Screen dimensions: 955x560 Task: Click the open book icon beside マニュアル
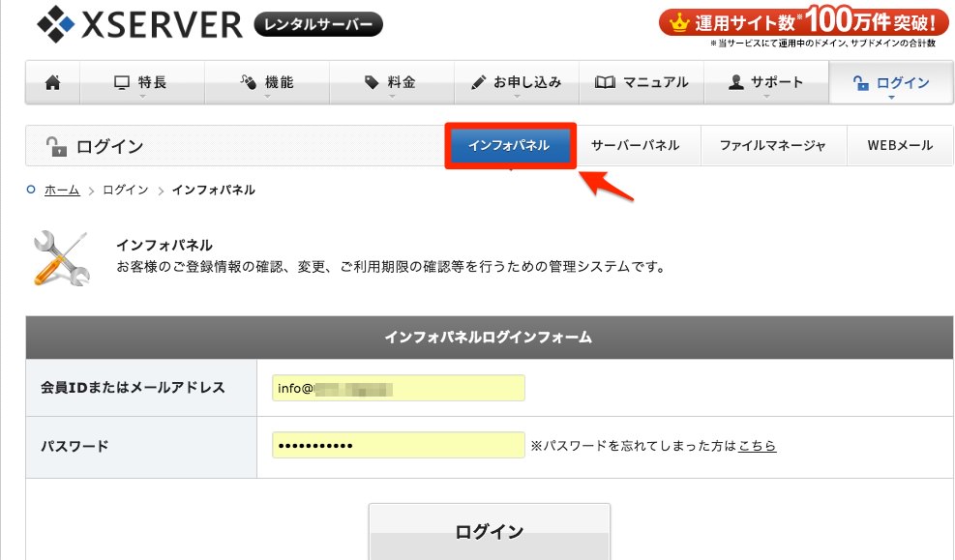click(605, 82)
